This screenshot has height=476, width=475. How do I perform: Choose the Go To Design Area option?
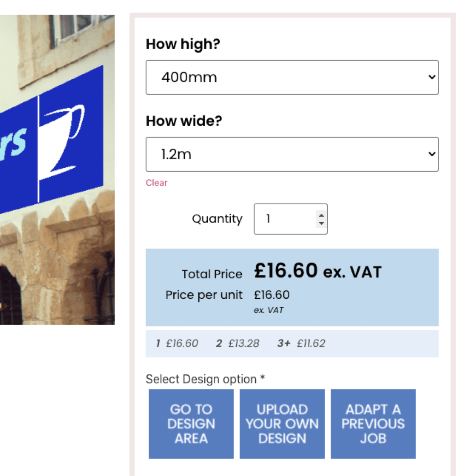click(x=191, y=424)
